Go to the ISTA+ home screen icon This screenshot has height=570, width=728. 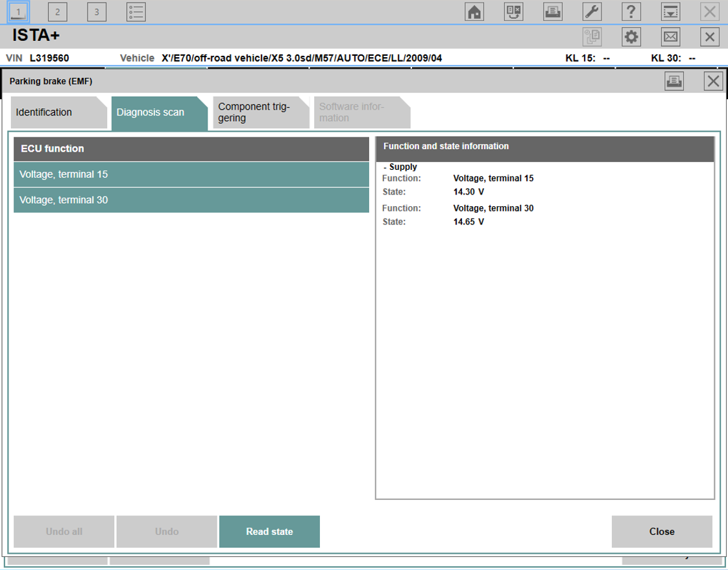475,12
